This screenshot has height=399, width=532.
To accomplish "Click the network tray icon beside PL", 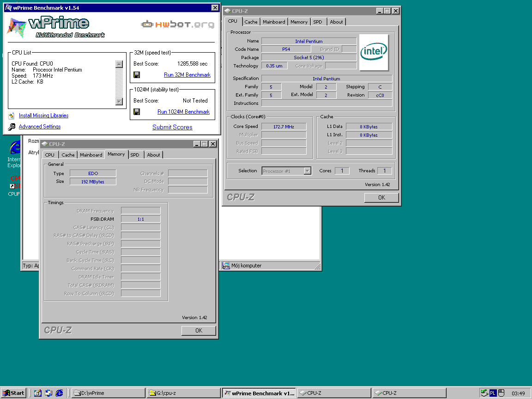I will pyautogui.click(x=484, y=393).
